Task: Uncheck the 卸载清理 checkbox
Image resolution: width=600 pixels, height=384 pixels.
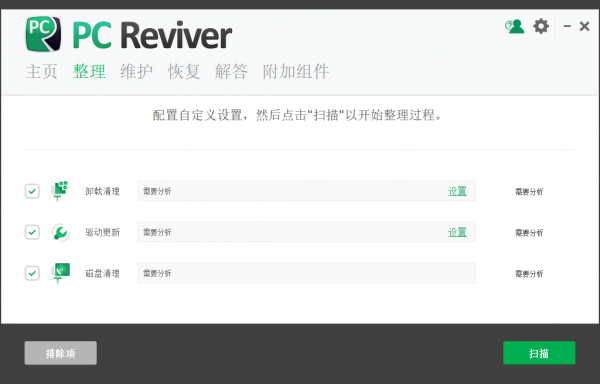Action: coord(32,191)
